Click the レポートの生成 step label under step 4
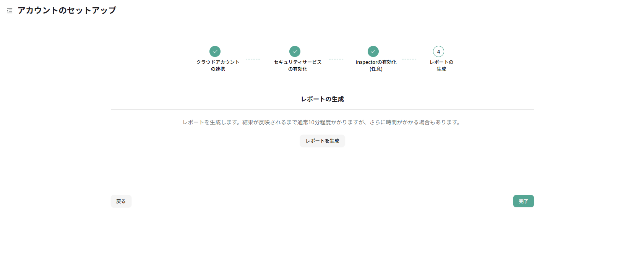 (441, 65)
